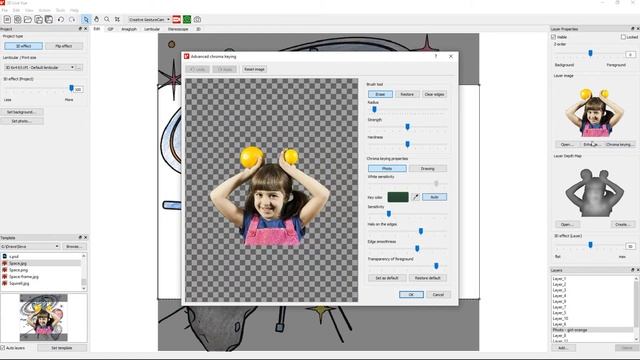Screen dimensions: 640x360
Task: Select the 3D effect project type
Action: coord(24,46)
